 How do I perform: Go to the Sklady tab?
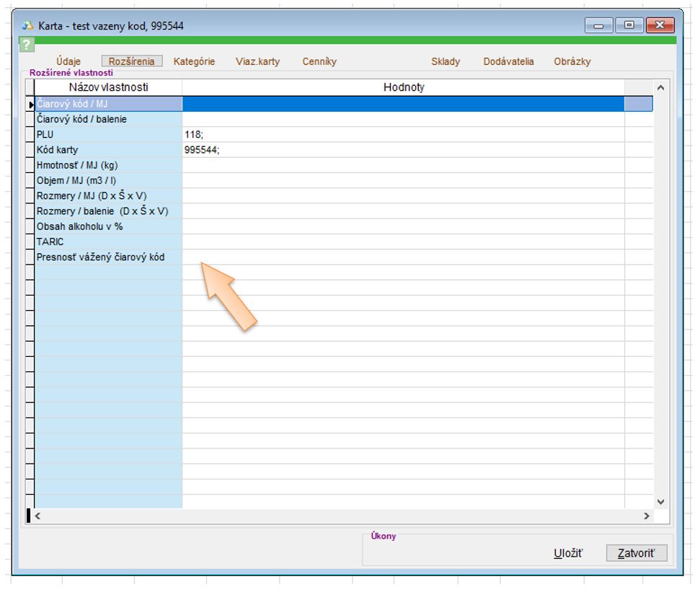446,61
